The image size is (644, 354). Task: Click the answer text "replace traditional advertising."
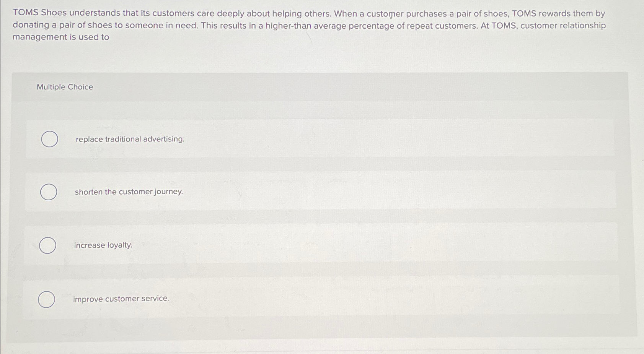(129, 139)
